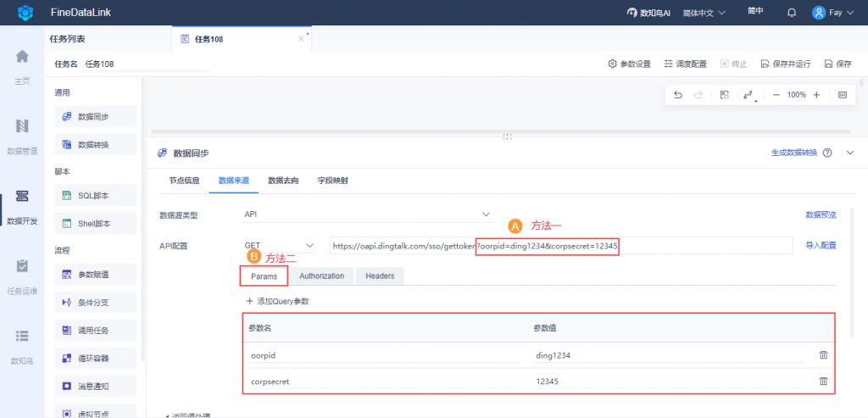868x418 pixels.
Task: Open 数据管道 in the sidebar
Action: coord(22,137)
